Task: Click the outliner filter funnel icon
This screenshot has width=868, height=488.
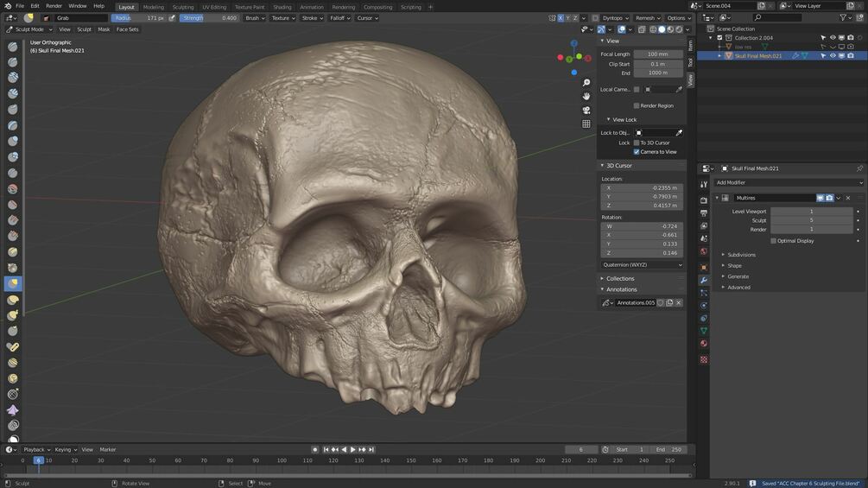Action: tap(843, 17)
